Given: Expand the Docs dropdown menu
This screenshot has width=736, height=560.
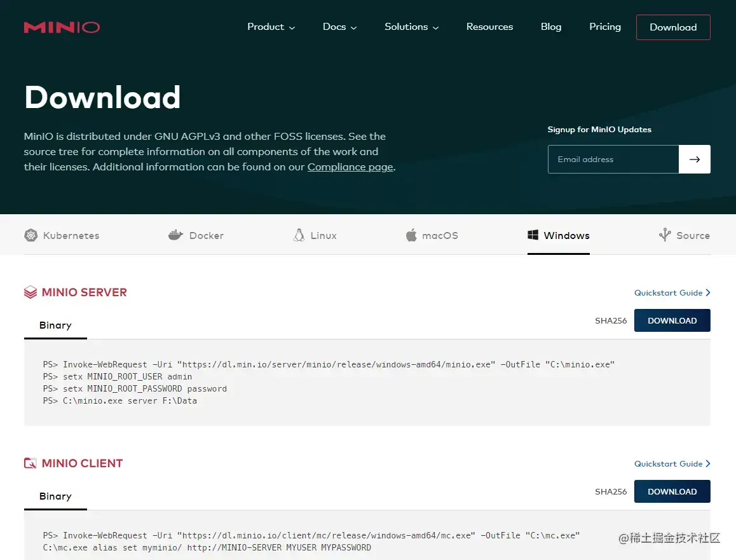Looking at the screenshot, I should (339, 27).
